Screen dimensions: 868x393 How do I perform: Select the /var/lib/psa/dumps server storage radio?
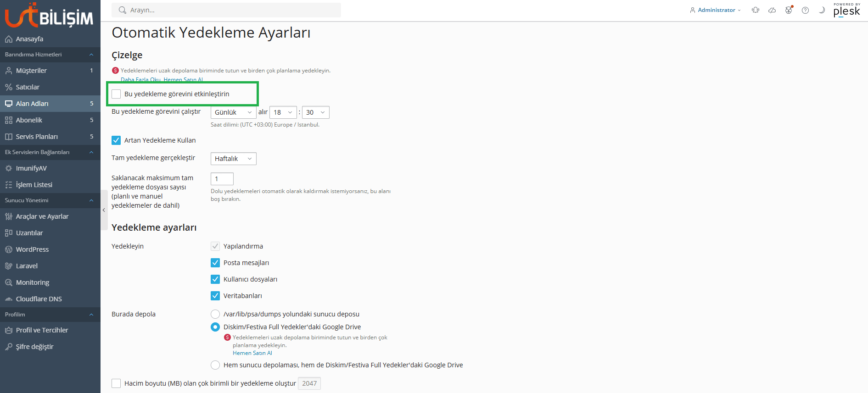(x=215, y=314)
